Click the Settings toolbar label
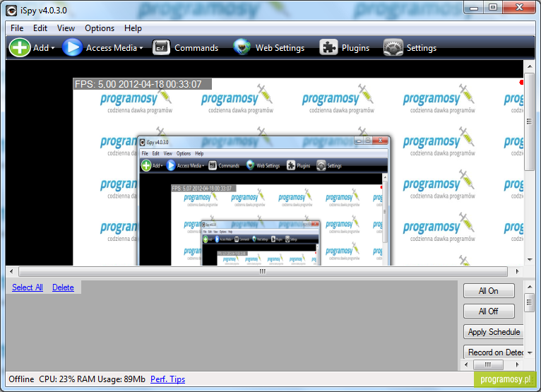 pyautogui.click(x=421, y=48)
